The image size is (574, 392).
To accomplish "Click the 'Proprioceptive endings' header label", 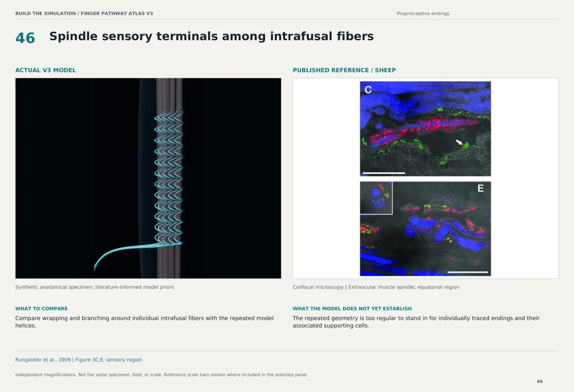I will (x=423, y=14).
